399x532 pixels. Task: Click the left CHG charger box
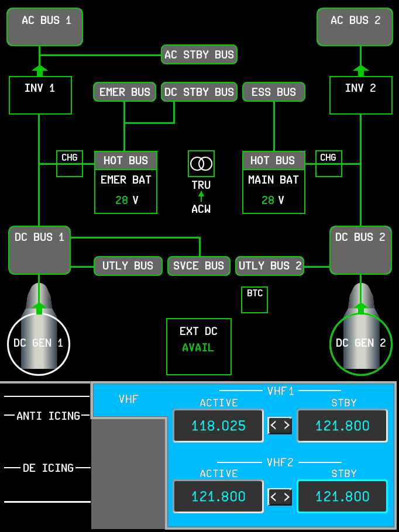(x=70, y=164)
